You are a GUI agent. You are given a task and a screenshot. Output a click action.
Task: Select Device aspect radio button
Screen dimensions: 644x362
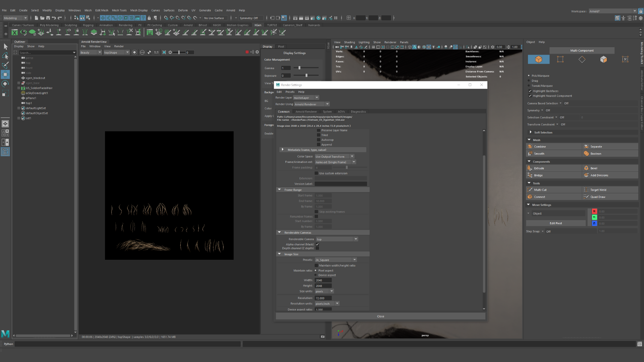pyautogui.click(x=316, y=275)
